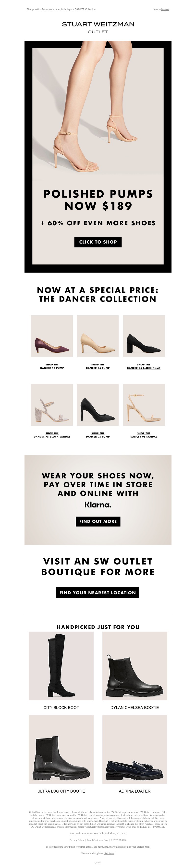Click the CLICK TO SHOP button
The width and height of the screenshot is (196, 868).
pyautogui.click(x=98, y=242)
